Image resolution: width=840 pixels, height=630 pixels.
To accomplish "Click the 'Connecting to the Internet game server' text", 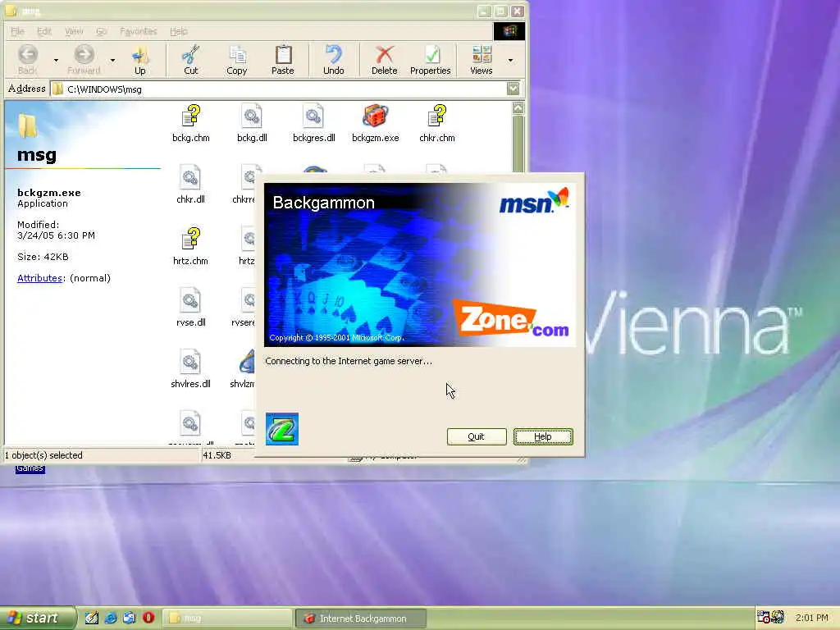I will [348, 361].
